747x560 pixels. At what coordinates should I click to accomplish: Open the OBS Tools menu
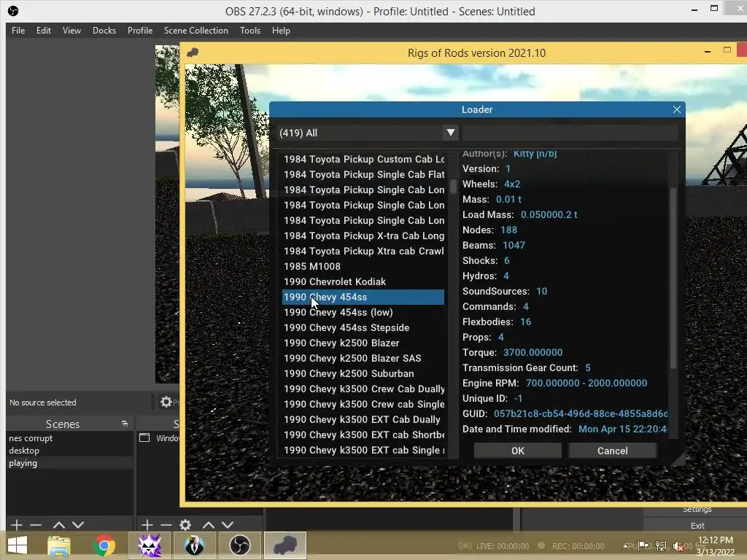coord(249,31)
